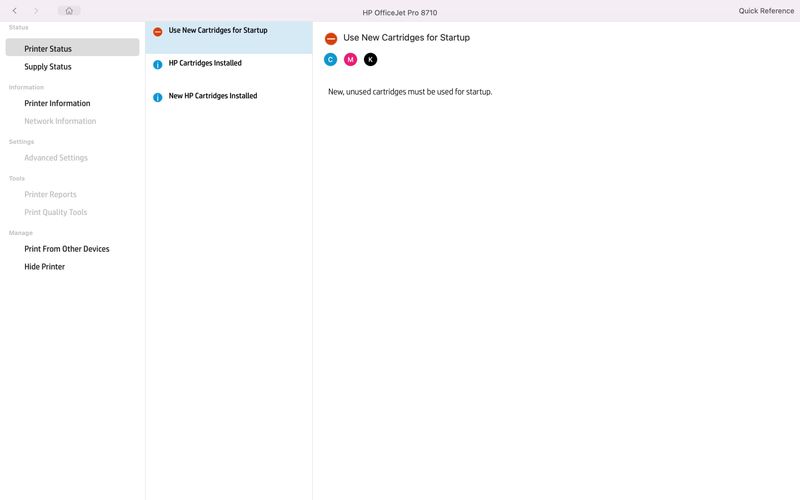Open Printer Information page
800x500 pixels.
pyautogui.click(x=57, y=103)
